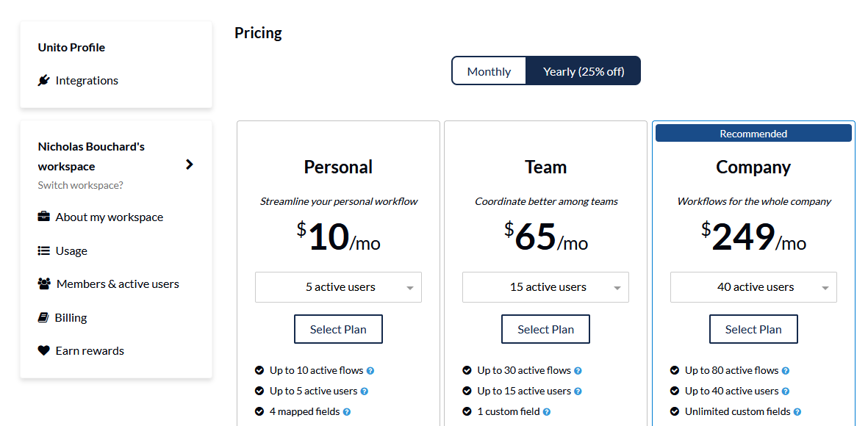Click help icon beside Unlimited custom fields
This screenshot has height=426, width=868.
pos(797,412)
